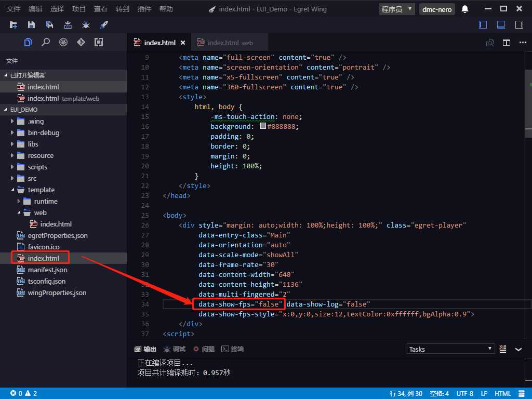Change the LF line ending setting
The height and width of the screenshot is (399, 532).
tap(484, 394)
